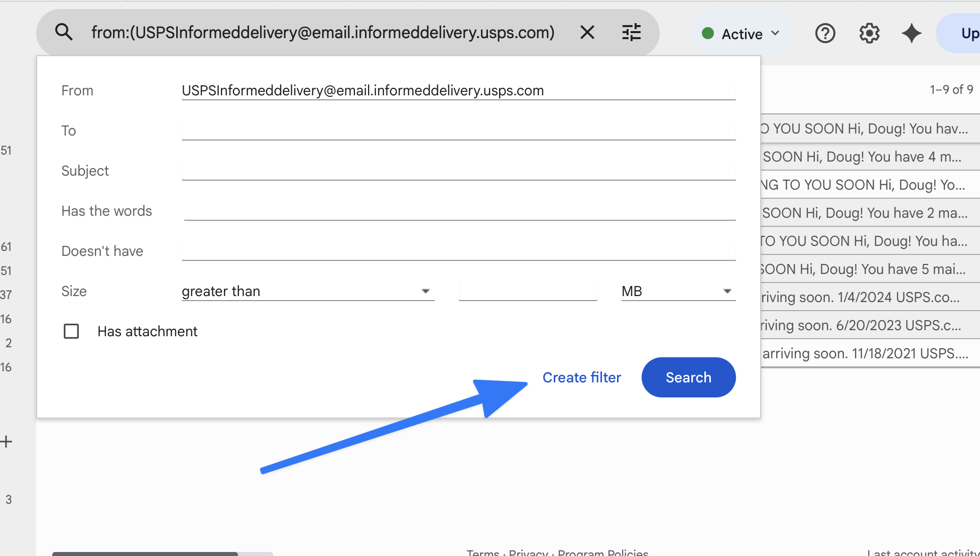
Task: Open the Privacy link at the bottom
Action: [528, 552]
